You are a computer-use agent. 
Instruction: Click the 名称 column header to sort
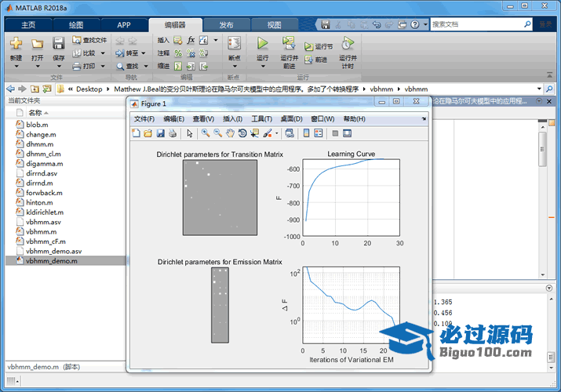click(x=35, y=113)
